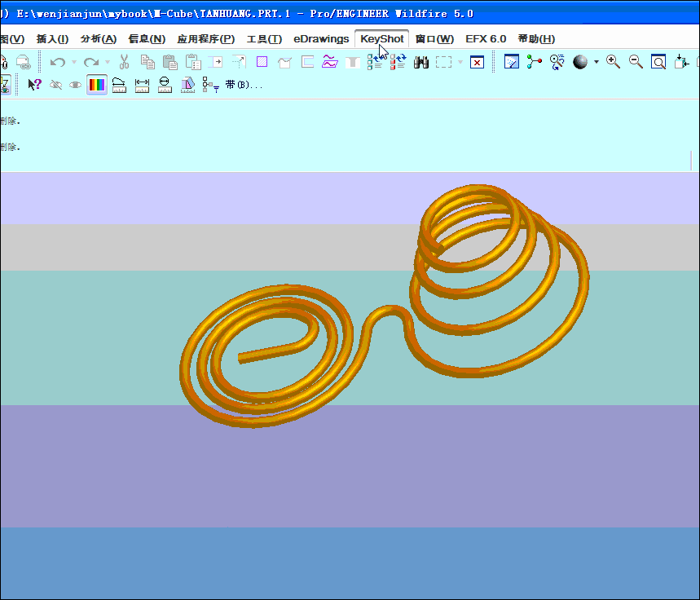Click the Paste Special clipboard icon
The image size is (700, 600).
(x=193, y=62)
